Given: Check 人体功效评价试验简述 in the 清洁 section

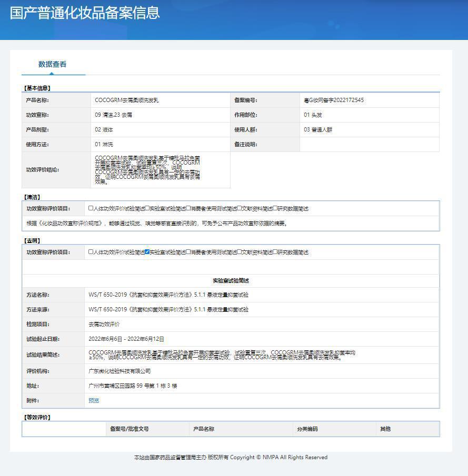Looking at the screenshot, I should click(x=91, y=208).
